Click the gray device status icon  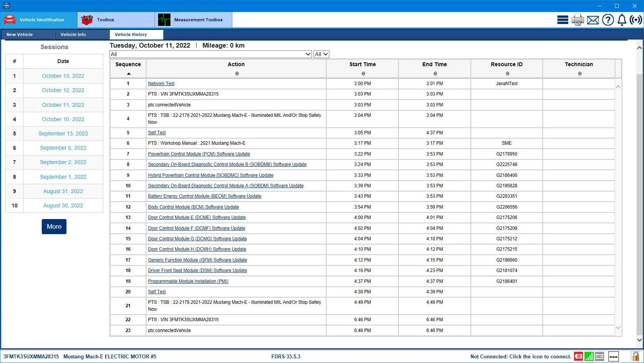(x=600, y=356)
